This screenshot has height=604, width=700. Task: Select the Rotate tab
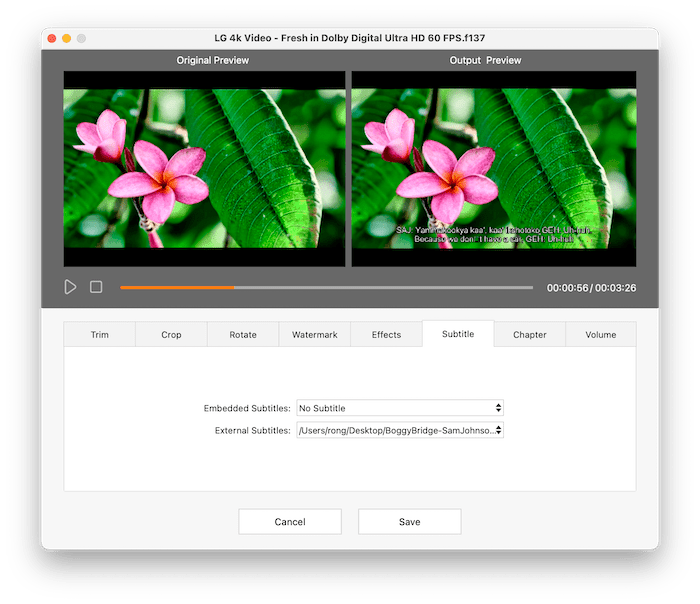point(243,335)
